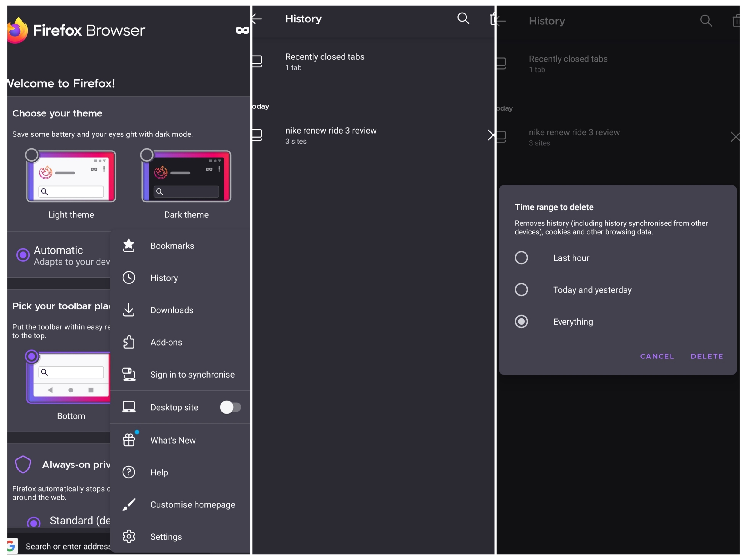Image resolution: width=747 pixels, height=560 pixels.
Task: Select Today and yesterday radio option
Action: click(521, 290)
